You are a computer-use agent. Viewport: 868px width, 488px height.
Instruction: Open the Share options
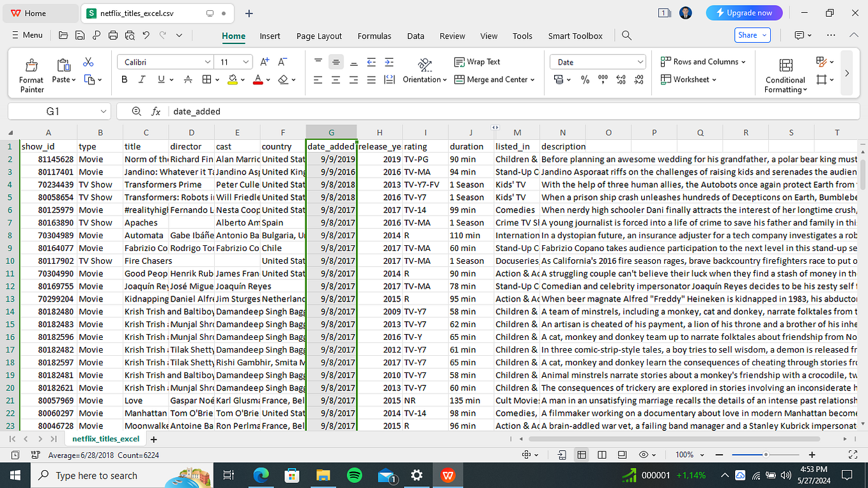[753, 35]
